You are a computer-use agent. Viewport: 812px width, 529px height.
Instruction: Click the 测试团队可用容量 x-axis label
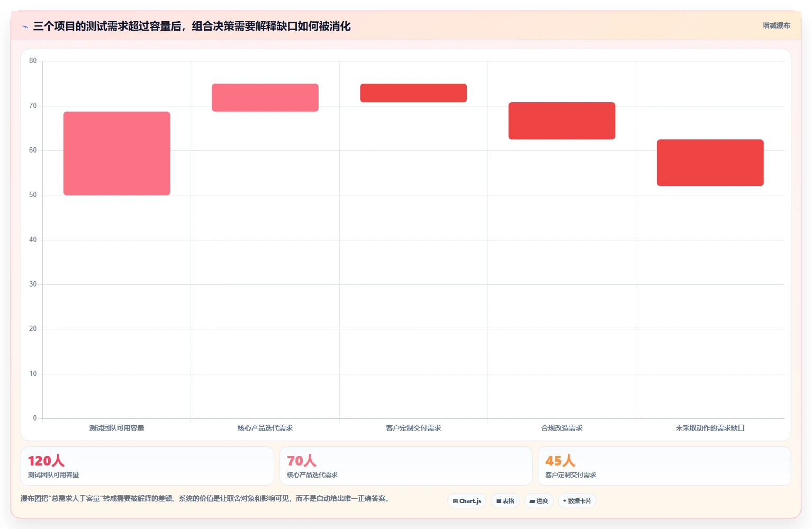pos(117,428)
